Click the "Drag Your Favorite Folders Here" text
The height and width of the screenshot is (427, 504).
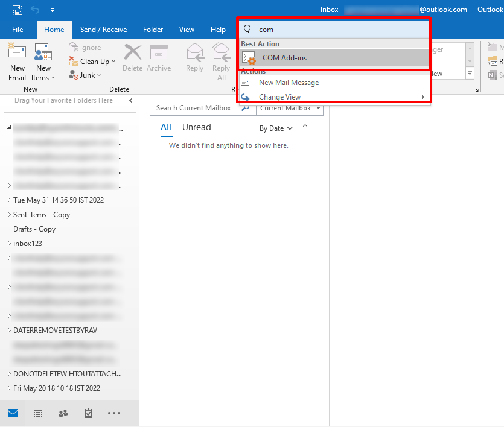click(63, 100)
